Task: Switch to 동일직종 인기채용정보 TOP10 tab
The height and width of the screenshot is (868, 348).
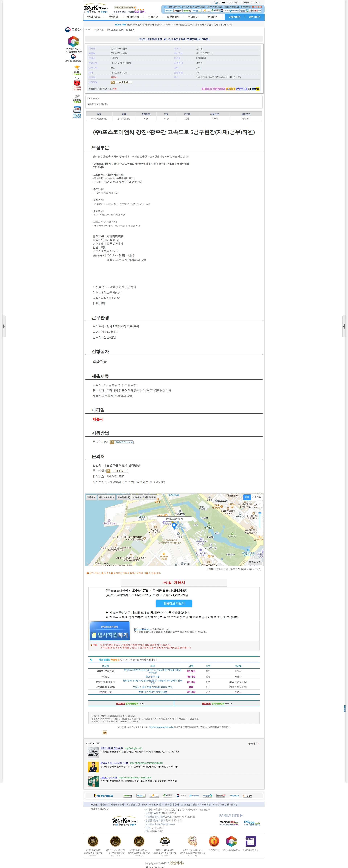Action: [217, 703]
